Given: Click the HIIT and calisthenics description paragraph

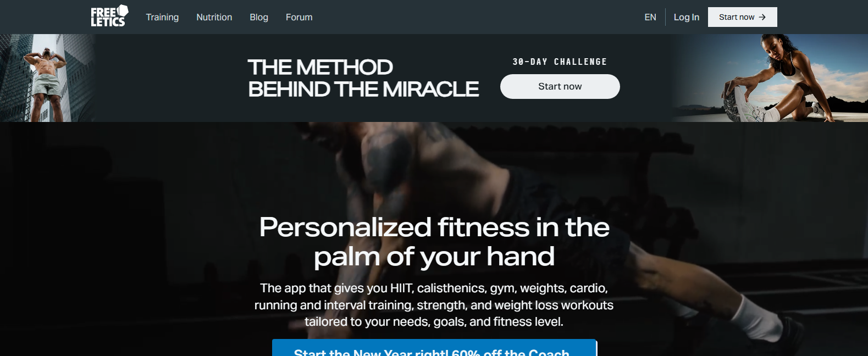Looking at the screenshot, I should pos(434,305).
